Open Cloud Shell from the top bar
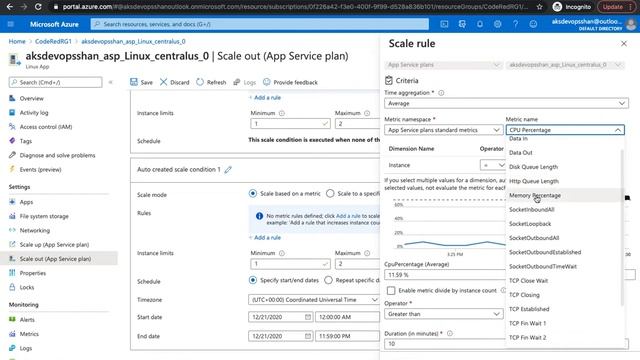 [444, 24]
